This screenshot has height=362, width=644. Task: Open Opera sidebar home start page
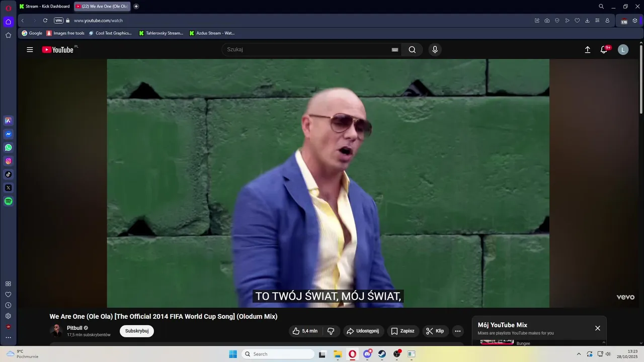[8, 22]
